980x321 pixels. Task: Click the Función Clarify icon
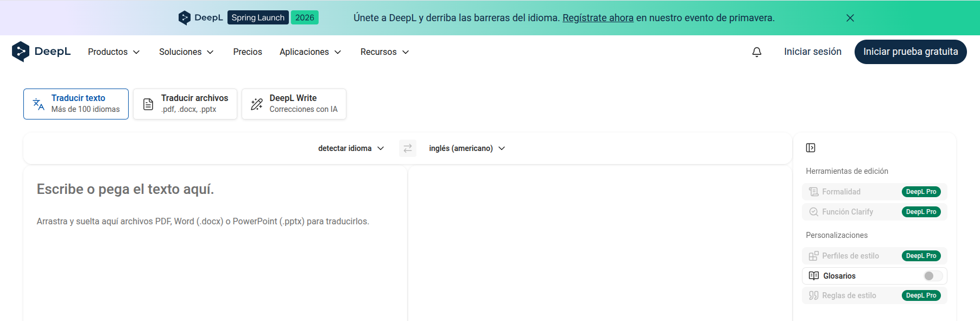click(x=814, y=212)
